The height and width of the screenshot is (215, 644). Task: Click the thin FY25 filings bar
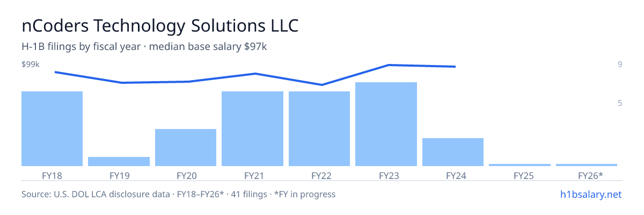click(x=520, y=164)
